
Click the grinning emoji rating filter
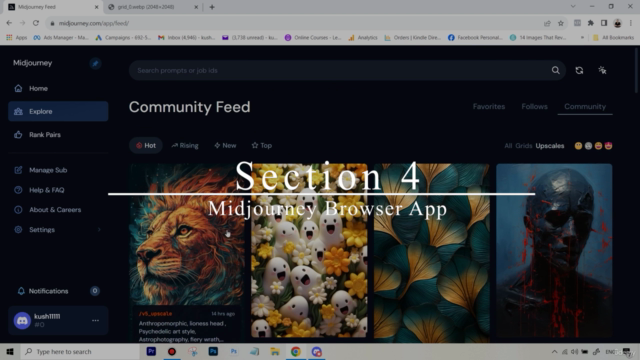(598, 146)
